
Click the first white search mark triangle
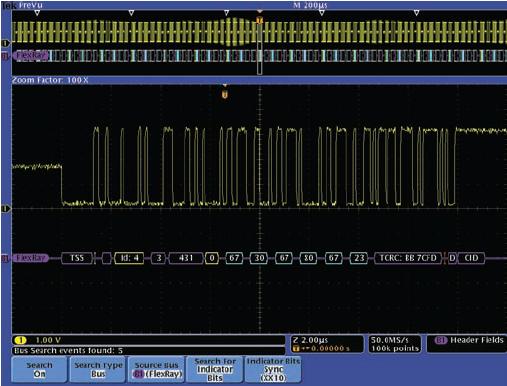pos(37,13)
